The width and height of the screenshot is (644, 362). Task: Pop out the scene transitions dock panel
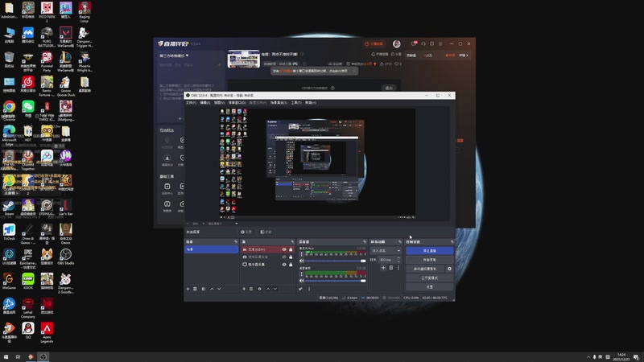point(399,242)
